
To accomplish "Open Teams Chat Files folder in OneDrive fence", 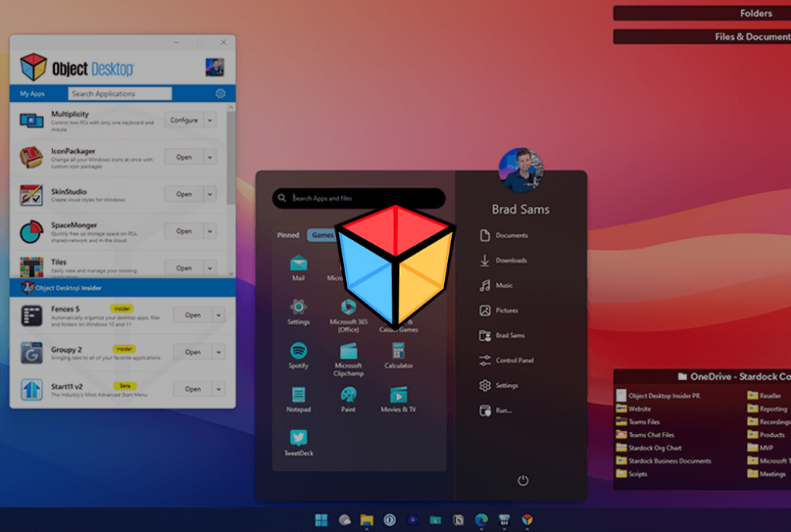I will [x=645, y=435].
